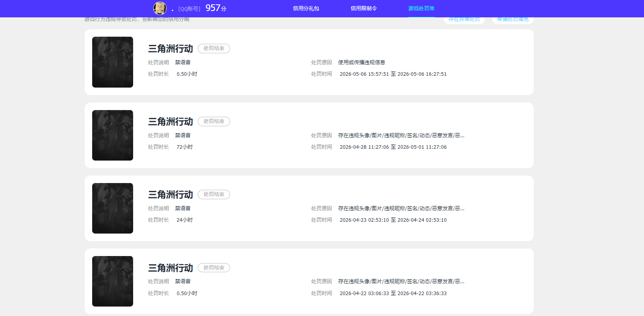Click time range starting 2026-04-22 03:06:33
This screenshot has width=644, height=316.
pyautogui.click(x=393, y=294)
